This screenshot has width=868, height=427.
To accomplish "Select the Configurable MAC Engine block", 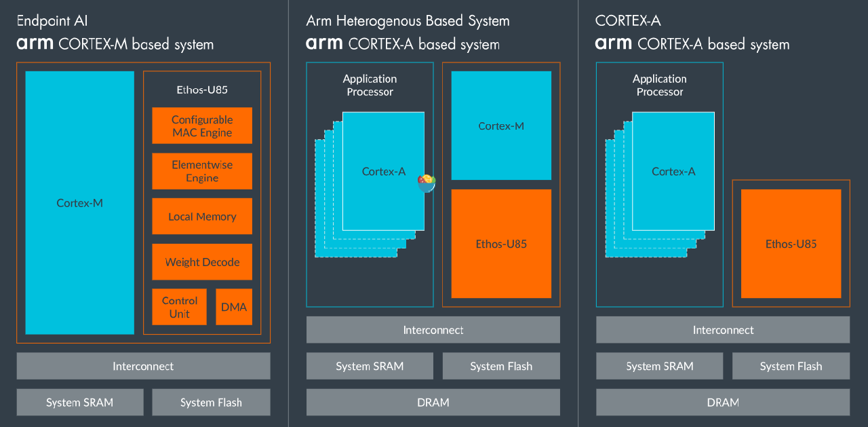I will click(202, 126).
